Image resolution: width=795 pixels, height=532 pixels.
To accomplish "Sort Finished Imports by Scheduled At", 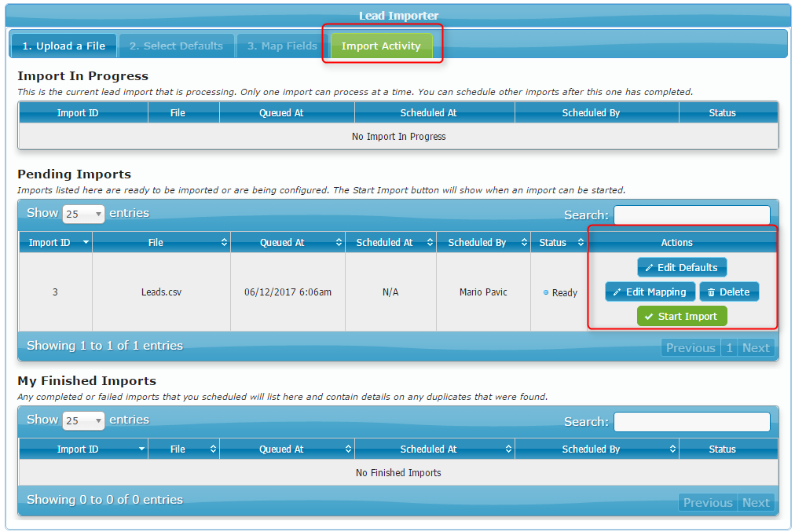I will click(x=434, y=449).
